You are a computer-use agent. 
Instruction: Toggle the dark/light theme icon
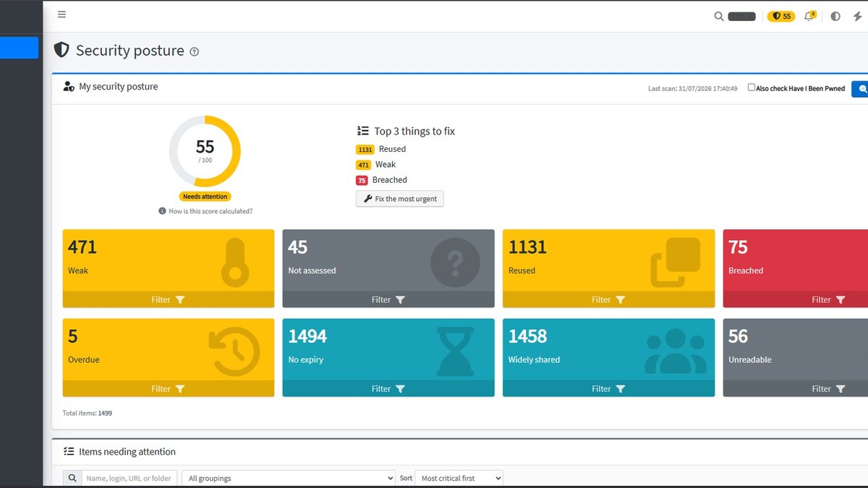[x=835, y=16]
